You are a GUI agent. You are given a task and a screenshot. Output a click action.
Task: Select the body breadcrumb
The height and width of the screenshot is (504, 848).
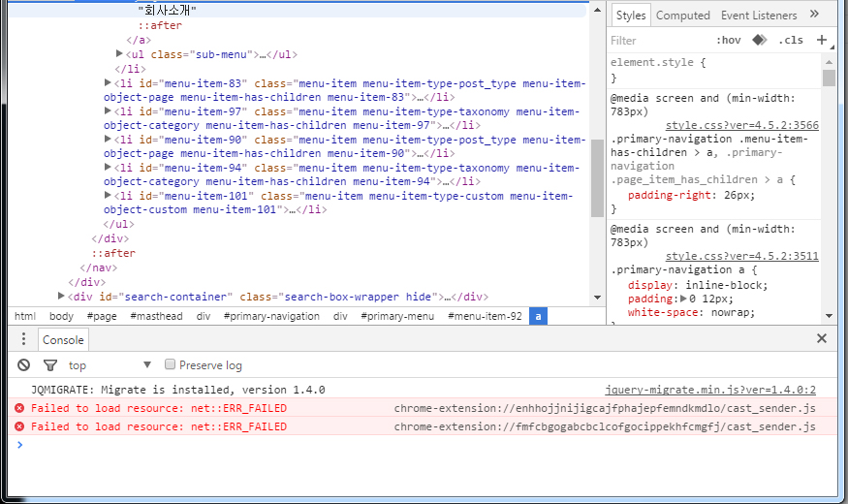coord(61,316)
